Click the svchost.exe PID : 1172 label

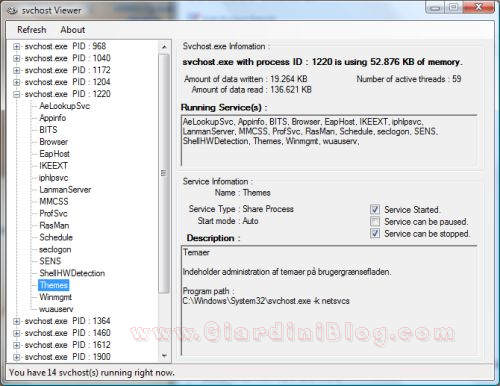coord(68,70)
